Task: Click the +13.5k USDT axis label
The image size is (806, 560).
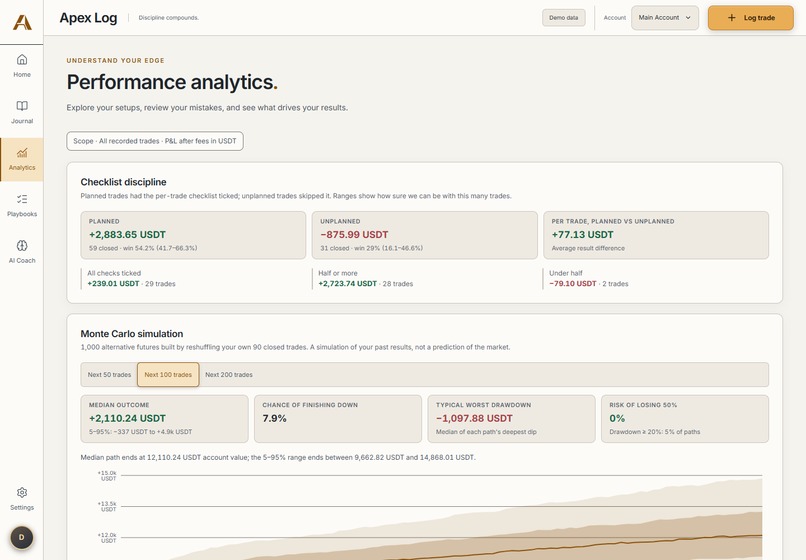Action: pyautogui.click(x=107, y=507)
